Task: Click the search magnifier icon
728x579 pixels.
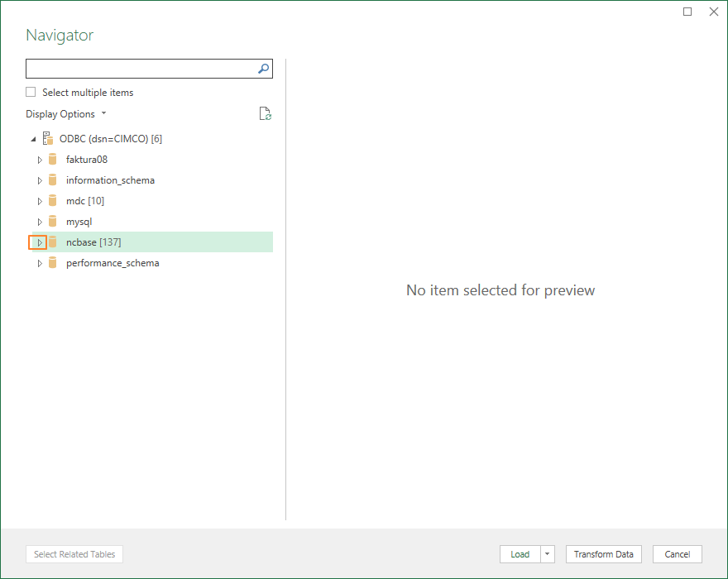Action: (263, 69)
